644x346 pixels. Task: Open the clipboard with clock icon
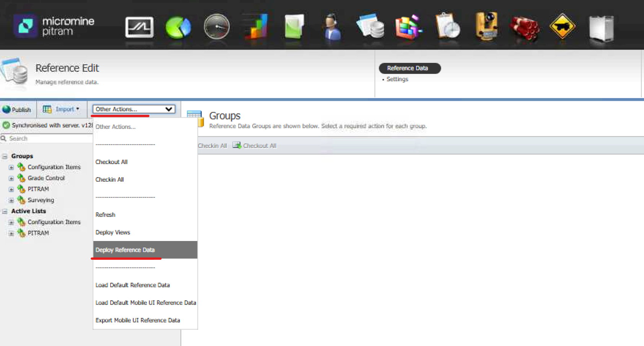click(x=447, y=27)
